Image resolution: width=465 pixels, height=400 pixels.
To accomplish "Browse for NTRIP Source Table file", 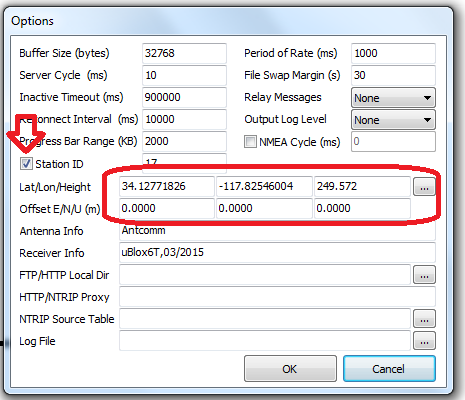I will [424, 319].
